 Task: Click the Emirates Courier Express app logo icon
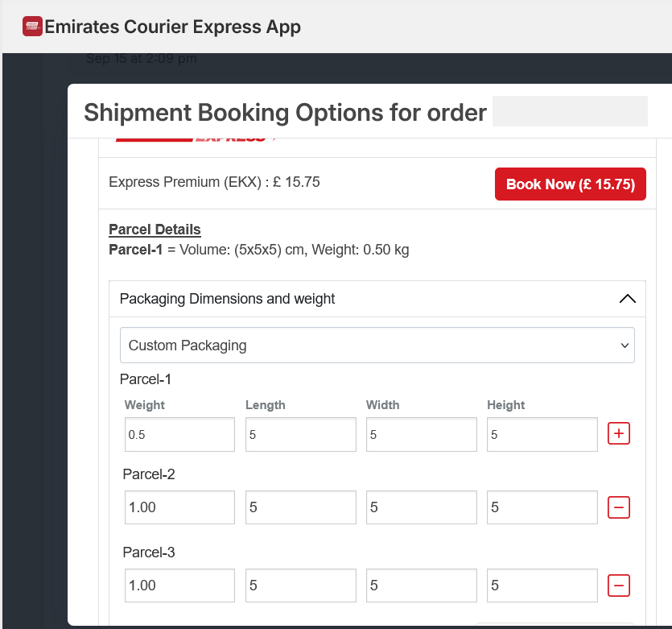[x=32, y=26]
